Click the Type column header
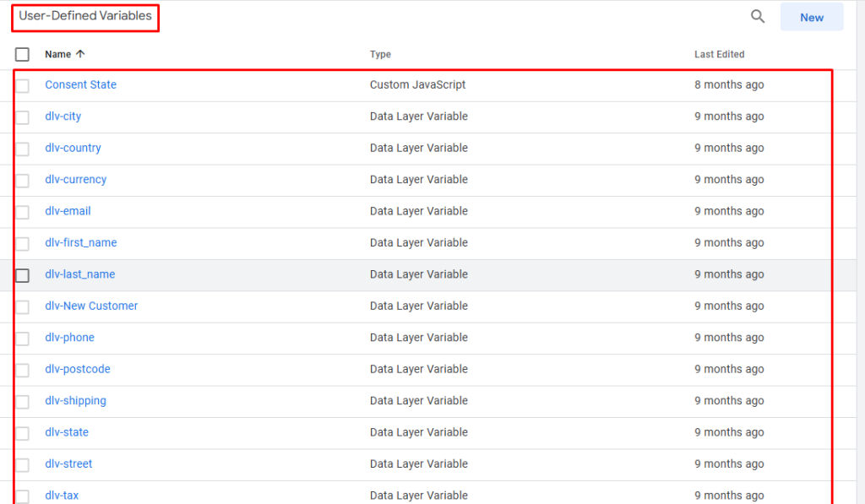The image size is (865, 504). click(x=380, y=54)
